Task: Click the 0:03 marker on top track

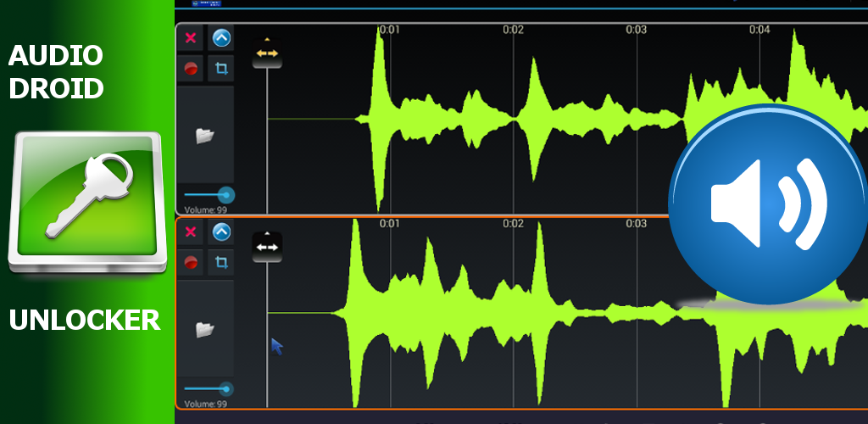Action: pos(636,30)
